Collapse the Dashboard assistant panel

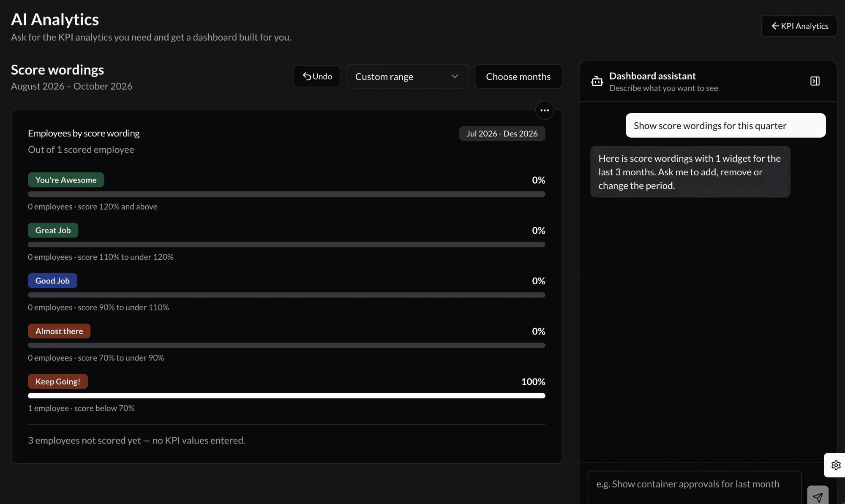tap(815, 81)
